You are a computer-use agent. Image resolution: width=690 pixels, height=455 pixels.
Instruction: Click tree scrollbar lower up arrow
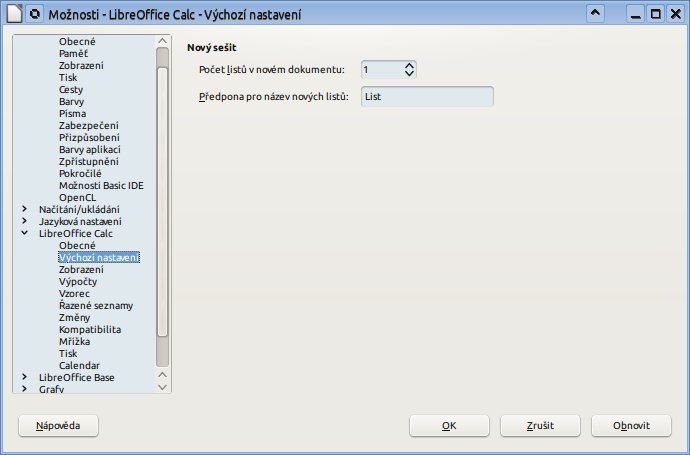(162, 375)
